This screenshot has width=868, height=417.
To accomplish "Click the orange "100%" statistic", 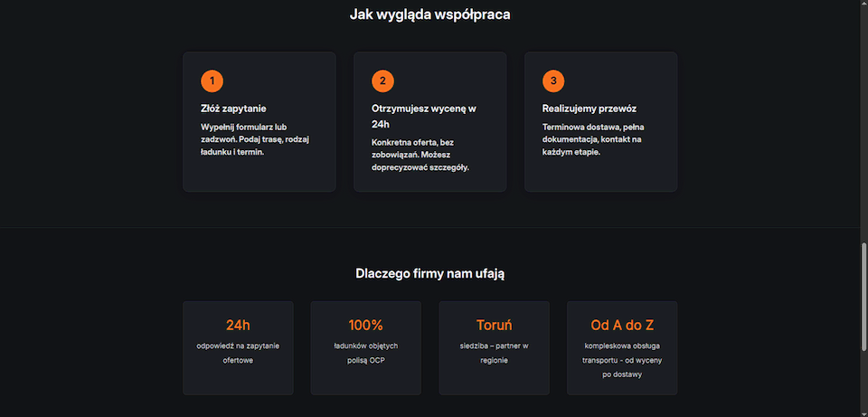I will tap(366, 326).
